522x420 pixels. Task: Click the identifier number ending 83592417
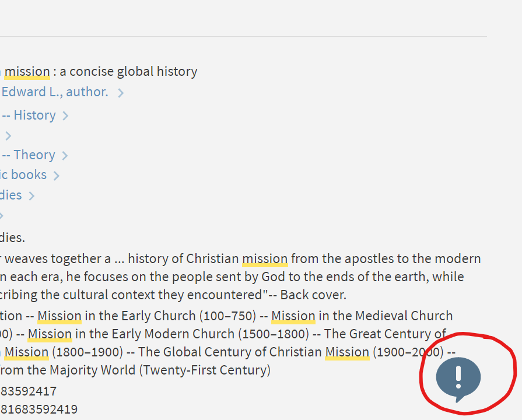(29, 391)
